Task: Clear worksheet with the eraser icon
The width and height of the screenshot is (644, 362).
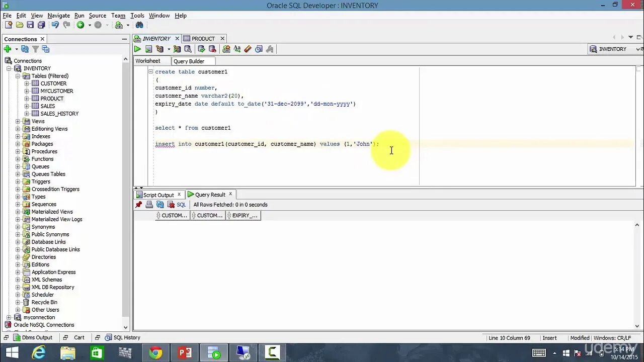Action: coord(248,49)
